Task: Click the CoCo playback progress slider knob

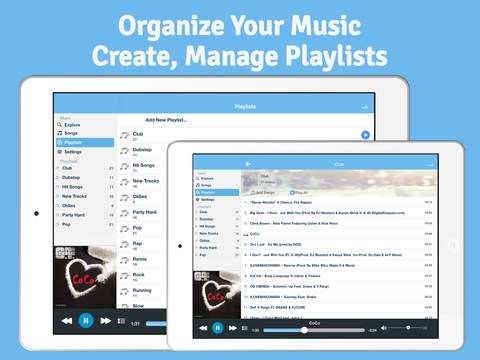Action: pos(304,330)
